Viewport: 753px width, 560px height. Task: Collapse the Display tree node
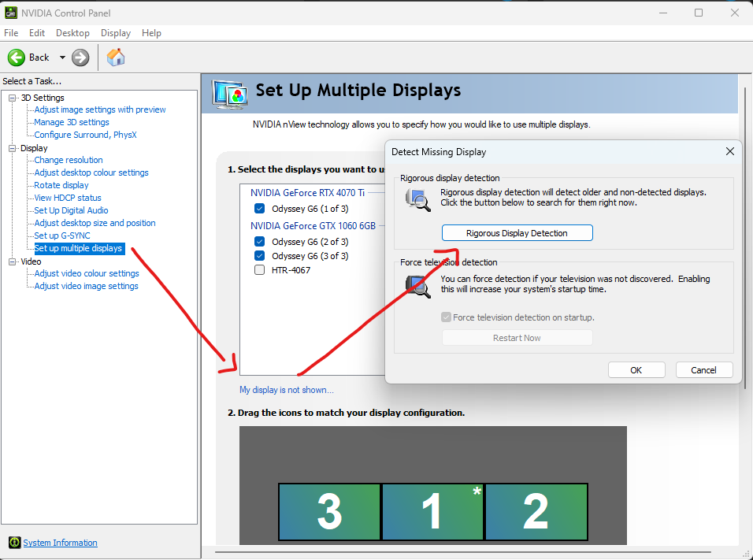(12, 148)
